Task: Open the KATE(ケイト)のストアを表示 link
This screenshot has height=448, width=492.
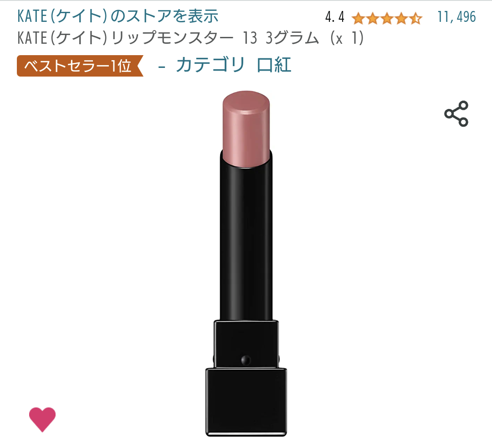Action: pos(118,16)
